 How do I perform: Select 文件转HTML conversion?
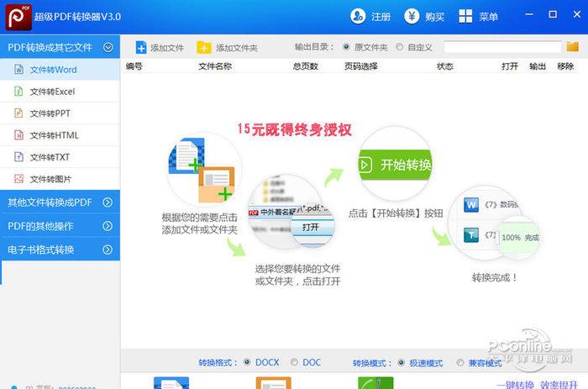pyautogui.click(x=60, y=135)
